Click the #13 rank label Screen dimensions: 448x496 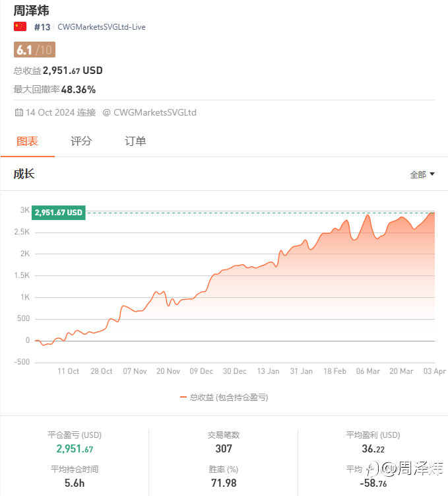pyautogui.click(x=42, y=27)
